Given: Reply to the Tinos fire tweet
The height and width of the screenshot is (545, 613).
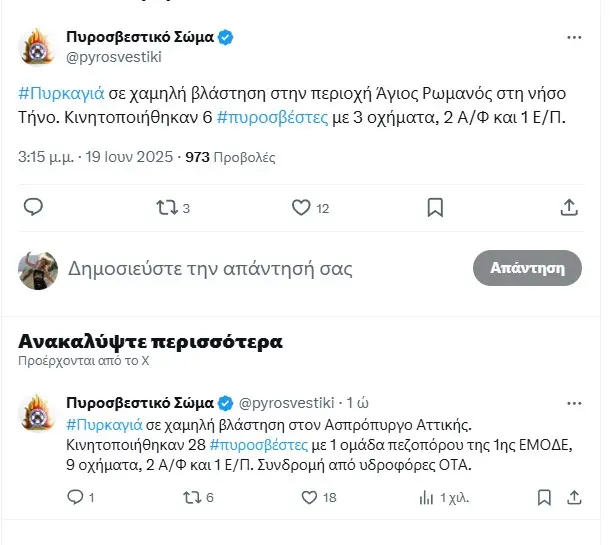Looking at the screenshot, I should [33, 207].
